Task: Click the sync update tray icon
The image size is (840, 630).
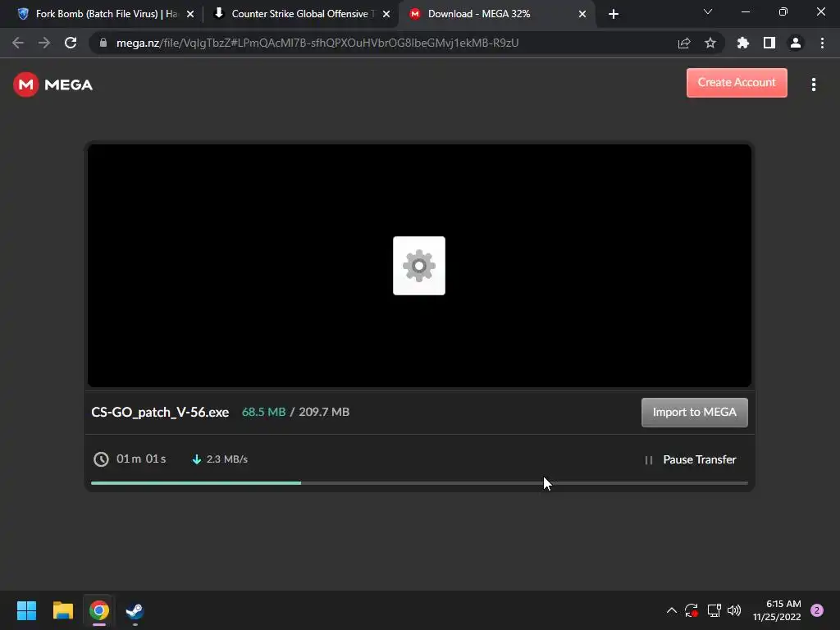Action: pos(691,610)
